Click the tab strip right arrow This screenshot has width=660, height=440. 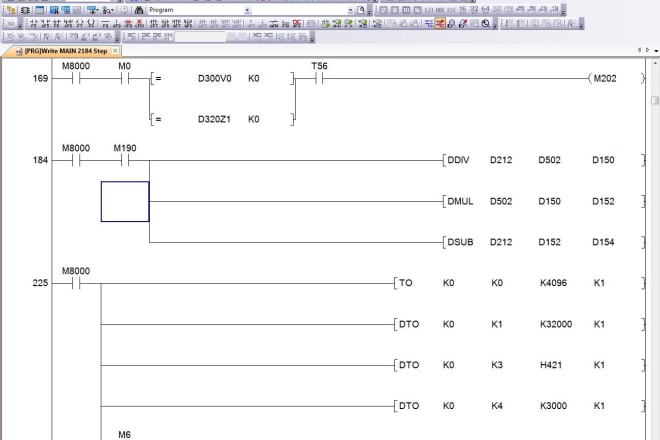tap(647, 50)
